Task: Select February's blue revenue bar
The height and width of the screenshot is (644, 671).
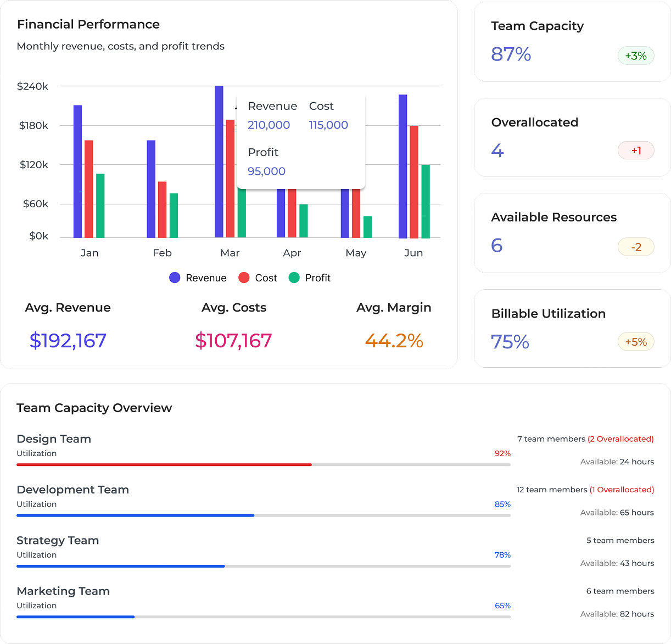Action: 151,189
